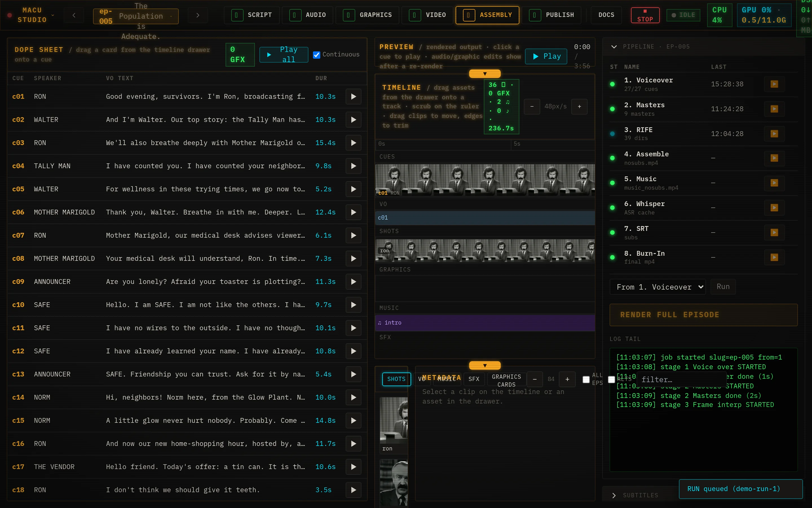
Task: Play the c14 NORM cue
Action: pos(353,398)
